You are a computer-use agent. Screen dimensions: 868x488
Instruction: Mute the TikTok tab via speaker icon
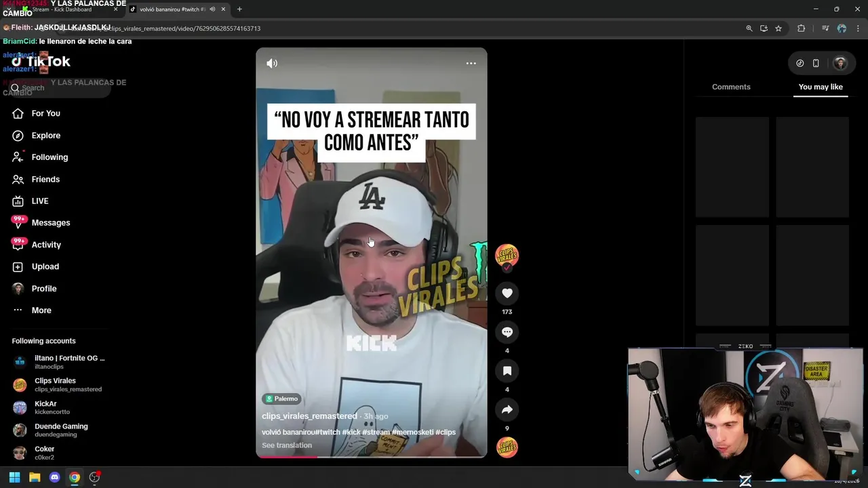point(212,9)
